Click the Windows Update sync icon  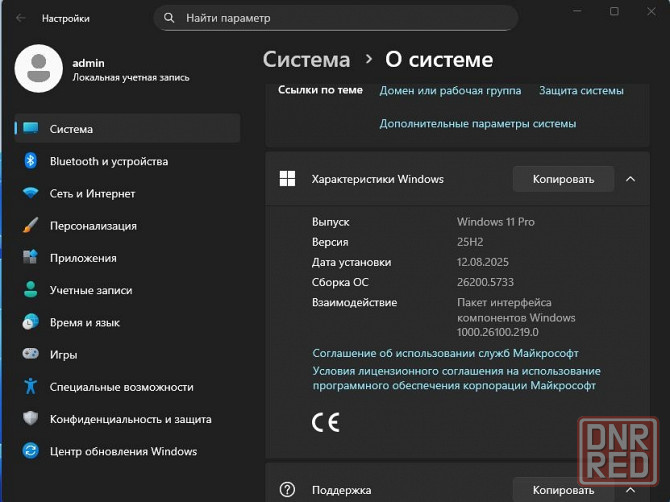tap(30, 451)
